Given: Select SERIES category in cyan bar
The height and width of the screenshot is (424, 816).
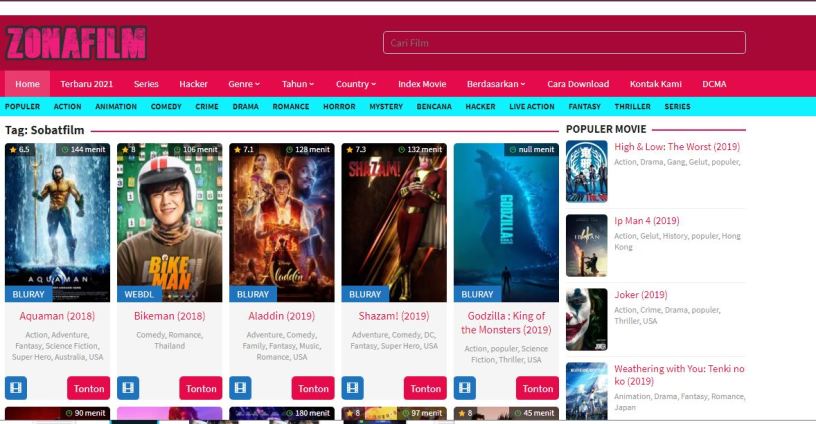Looking at the screenshot, I should 678,106.
